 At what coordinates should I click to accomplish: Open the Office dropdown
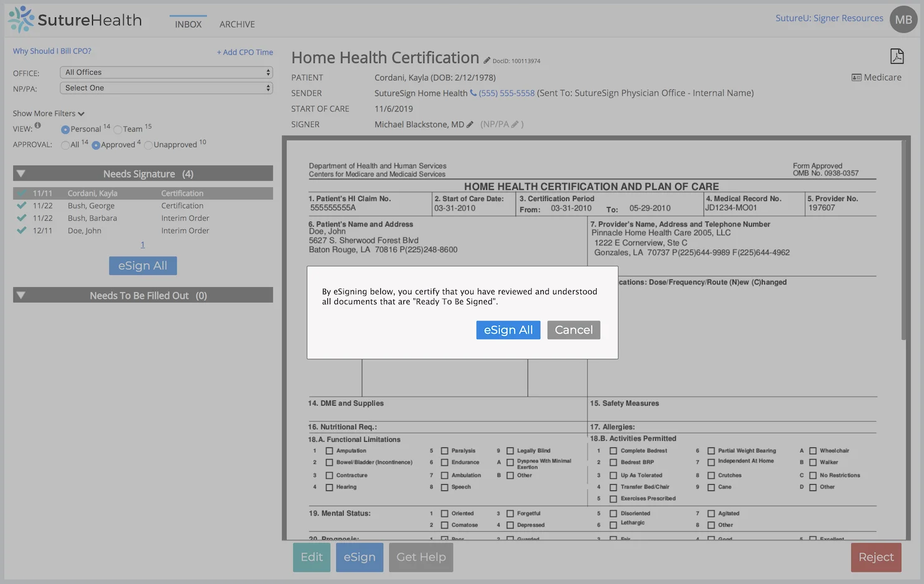coord(166,72)
